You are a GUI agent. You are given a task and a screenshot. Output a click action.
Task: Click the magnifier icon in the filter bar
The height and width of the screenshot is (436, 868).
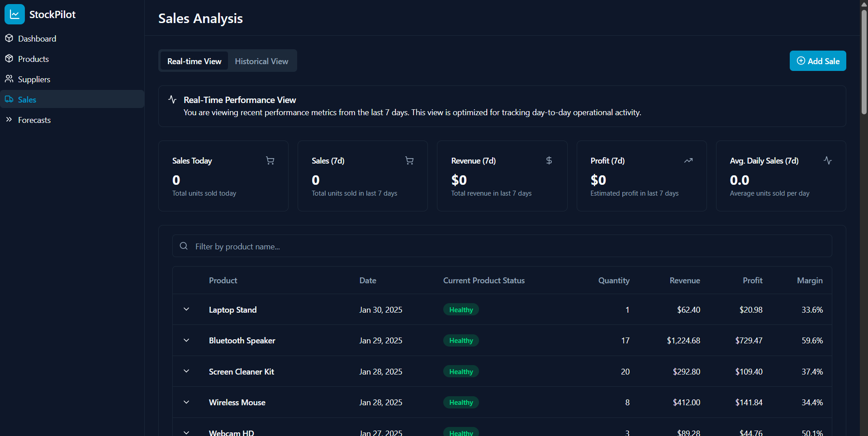point(184,246)
